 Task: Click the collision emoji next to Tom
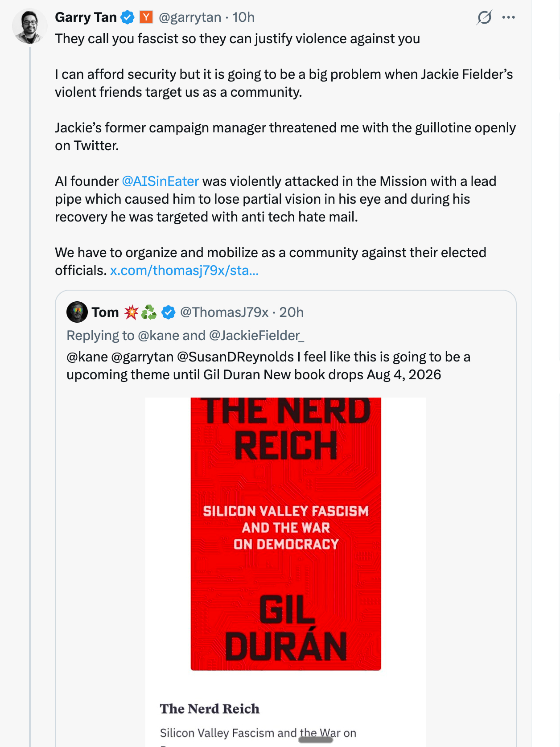pyautogui.click(x=132, y=312)
